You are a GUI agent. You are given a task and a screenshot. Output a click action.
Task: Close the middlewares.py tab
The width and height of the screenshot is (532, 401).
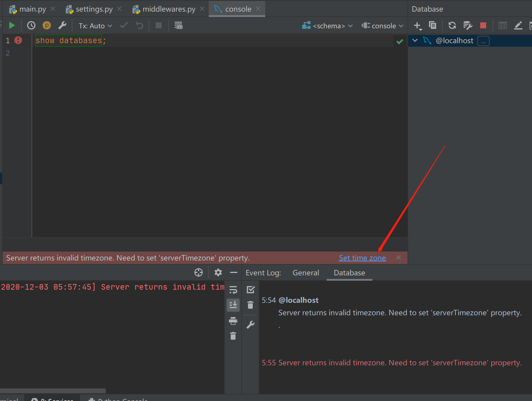tap(202, 9)
